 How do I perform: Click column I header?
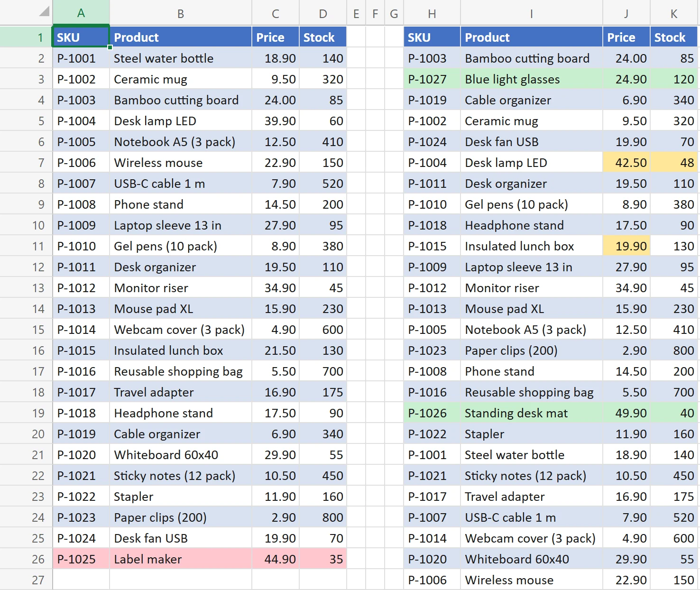point(532,13)
